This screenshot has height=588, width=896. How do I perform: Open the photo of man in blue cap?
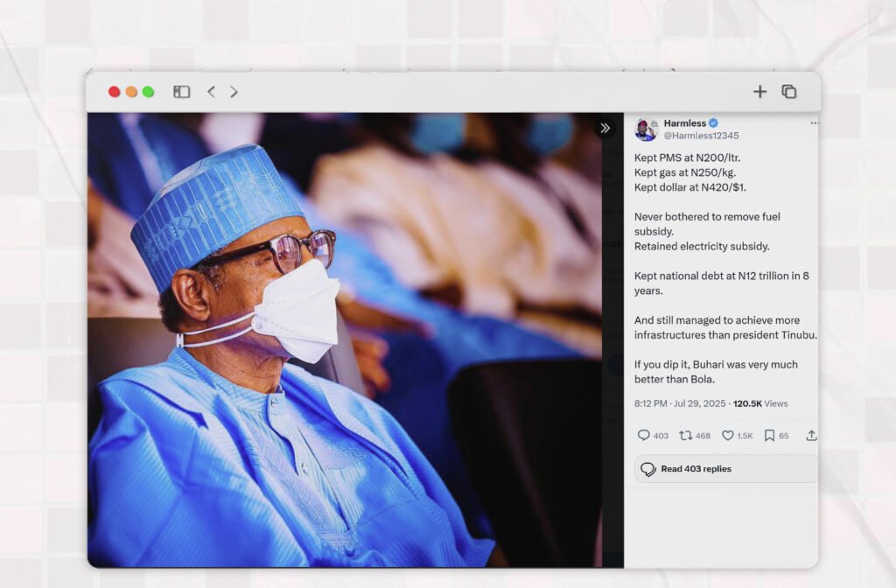[344, 340]
